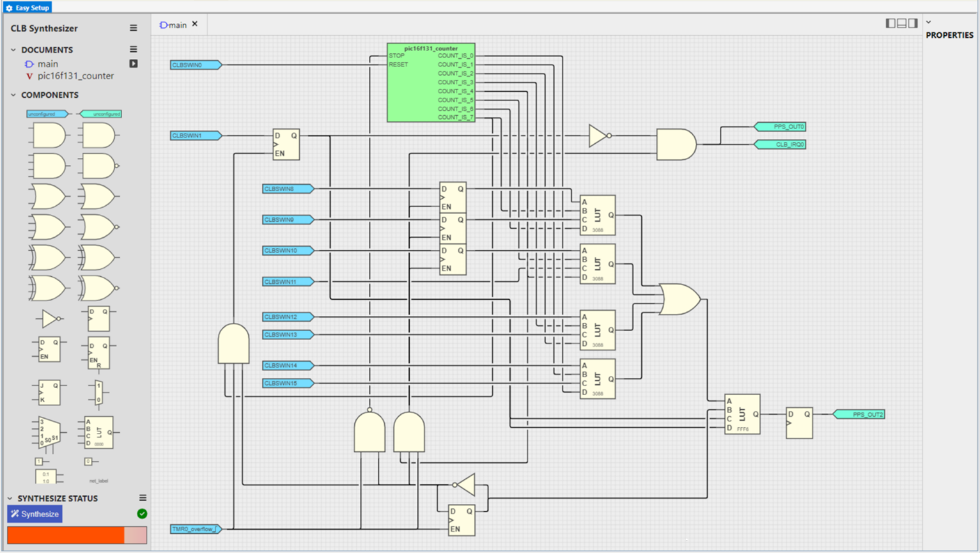The width and height of the screenshot is (980, 553).
Task: Pick the D flip-flop with enable and reset
Action: point(98,353)
